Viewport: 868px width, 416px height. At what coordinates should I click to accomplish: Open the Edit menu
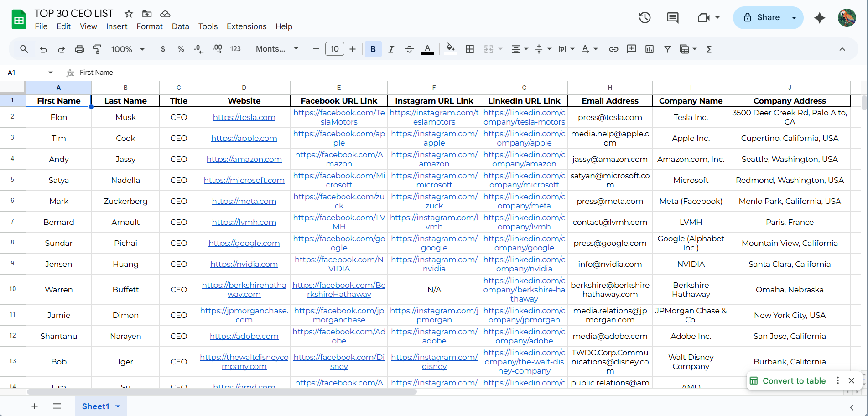[63, 26]
